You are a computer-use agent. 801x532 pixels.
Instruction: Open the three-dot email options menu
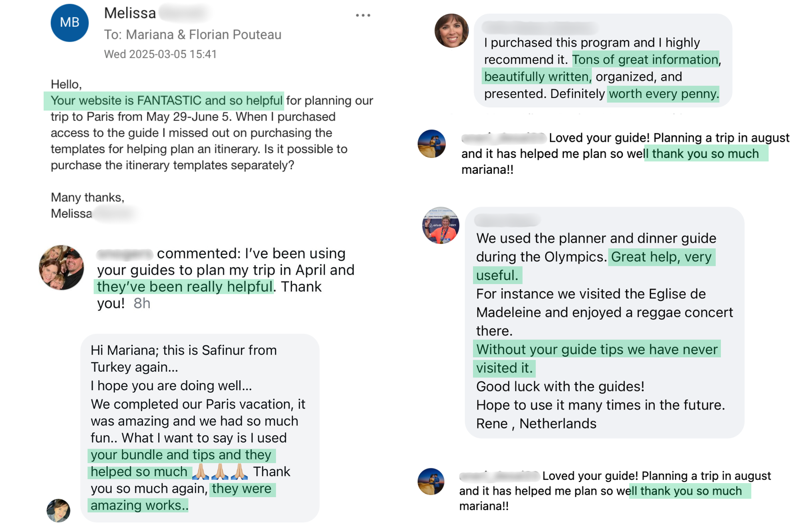[x=363, y=16]
